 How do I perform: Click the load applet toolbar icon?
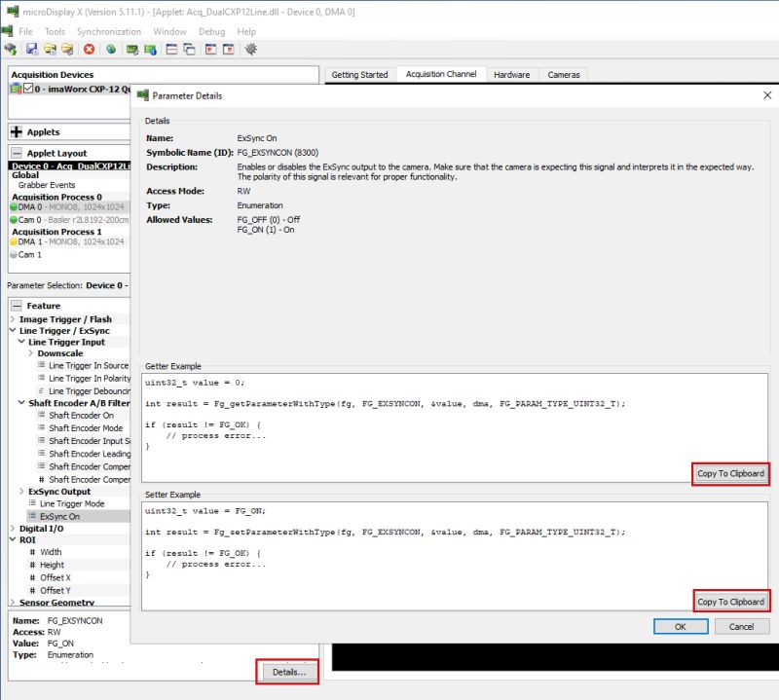(11, 50)
